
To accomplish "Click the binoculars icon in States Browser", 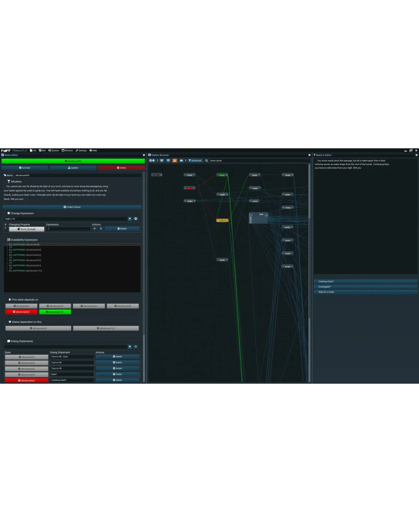I will pos(181,160).
